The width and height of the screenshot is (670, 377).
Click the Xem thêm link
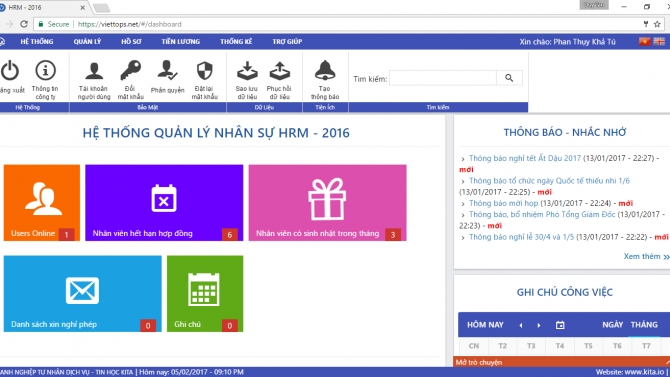click(x=646, y=256)
